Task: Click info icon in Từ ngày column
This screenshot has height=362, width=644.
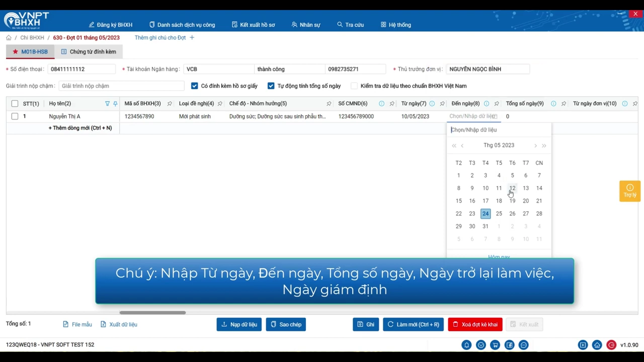Action: click(x=432, y=104)
